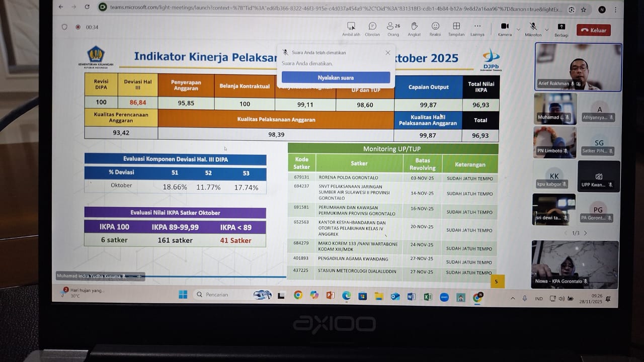Open the Obrolan chat panel
Image resolution: width=644 pixels, height=362 pixels.
[x=372, y=27]
